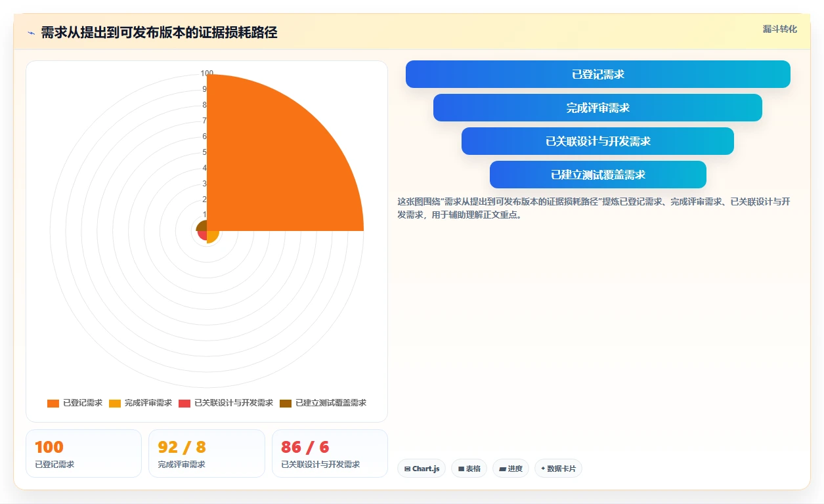Viewport: 824px width, 504px height.
Task: Click the lightning icon beside the panel title
Action: pos(31,33)
